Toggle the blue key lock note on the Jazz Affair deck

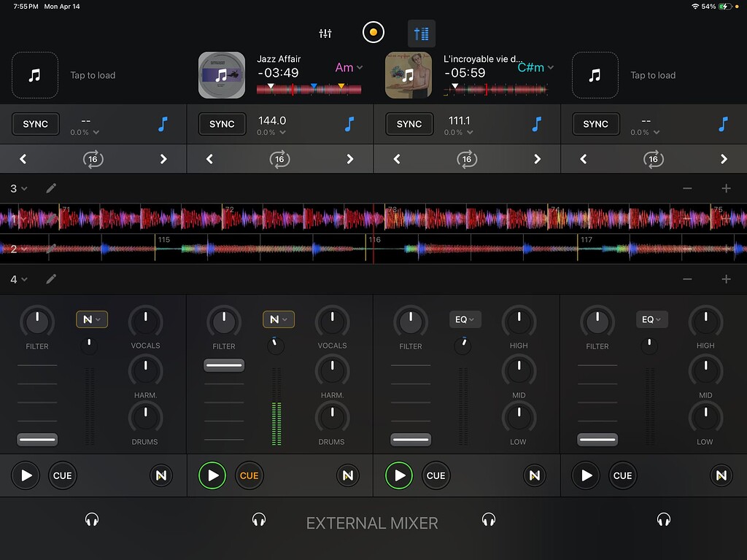pos(350,124)
